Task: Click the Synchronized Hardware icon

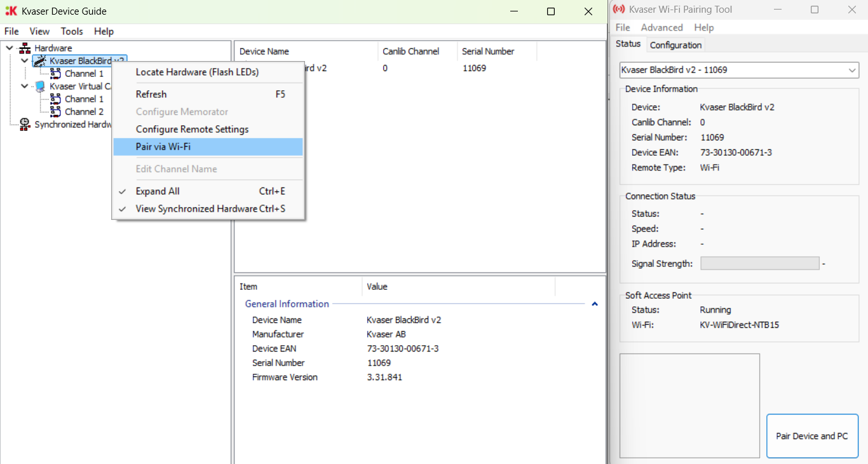Action: pyautogui.click(x=25, y=125)
